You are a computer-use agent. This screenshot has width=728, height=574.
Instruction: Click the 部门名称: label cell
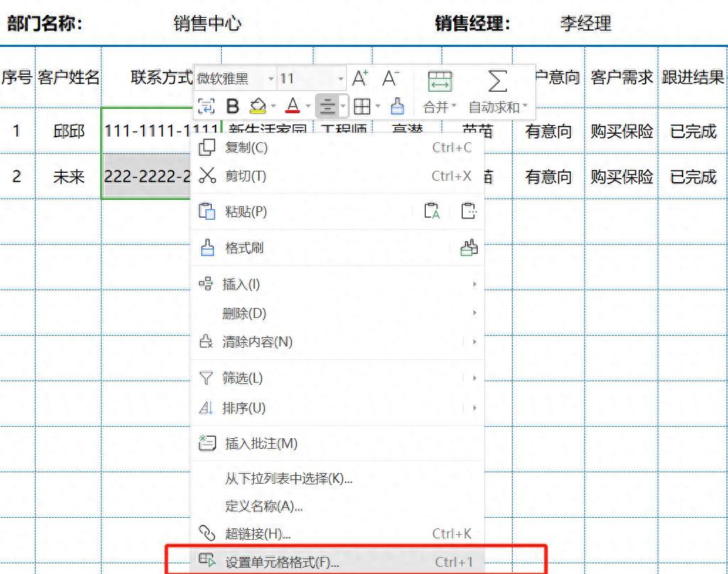point(45,23)
